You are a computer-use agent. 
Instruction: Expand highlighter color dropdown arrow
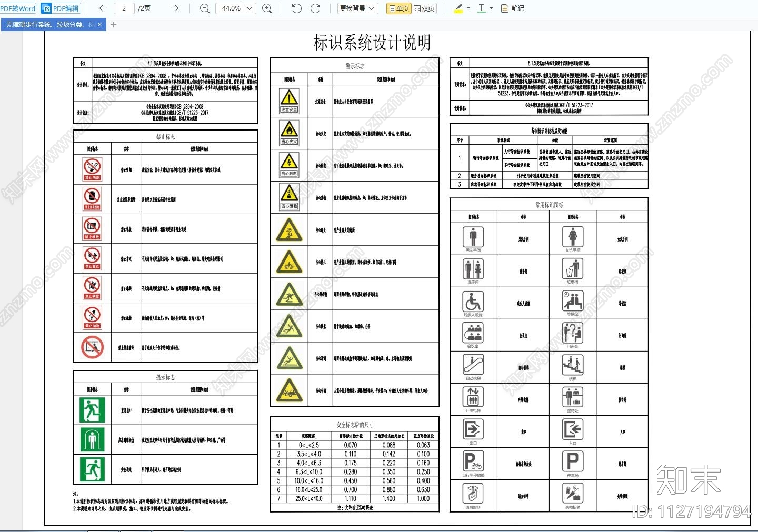click(467, 8)
